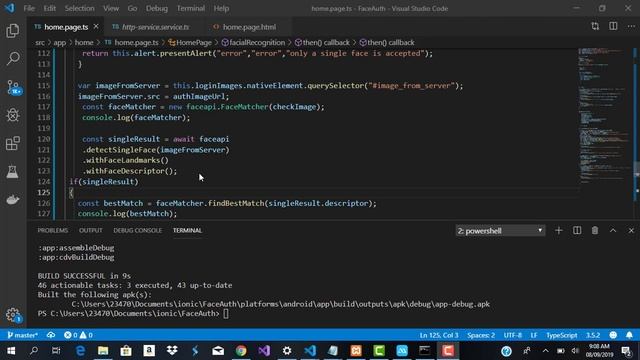The image size is (640, 360).
Task: Open the Dropbox icon in taskbar
Action: (x=172, y=351)
